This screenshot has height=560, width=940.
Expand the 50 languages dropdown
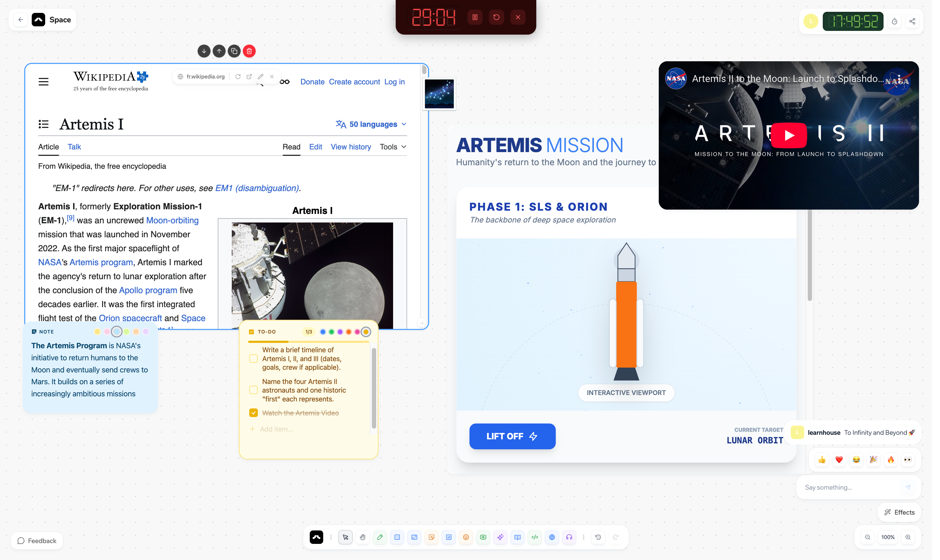click(371, 124)
